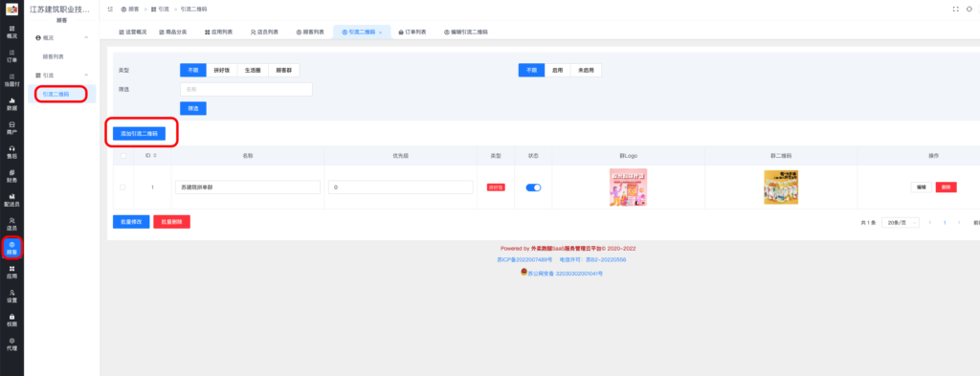Open 概况 in the dark left sidebar
The width and height of the screenshot is (980, 376).
pos(11,32)
